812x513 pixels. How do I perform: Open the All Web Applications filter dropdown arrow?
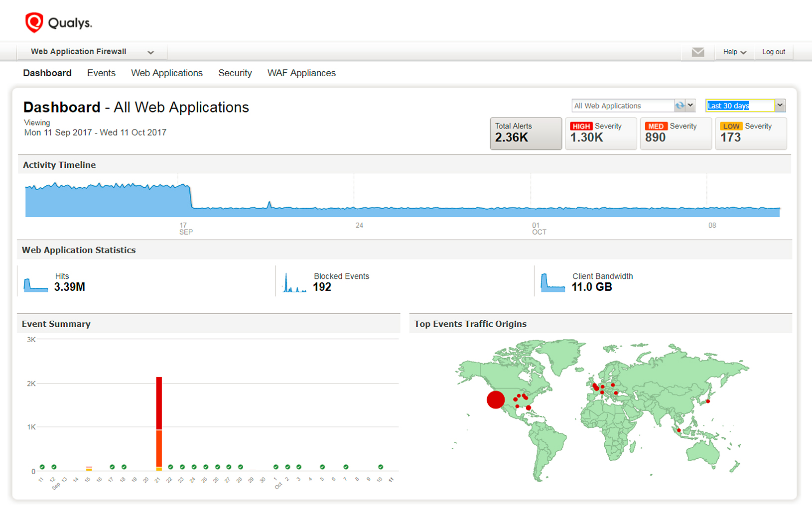pyautogui.click(x=690, y=106)
